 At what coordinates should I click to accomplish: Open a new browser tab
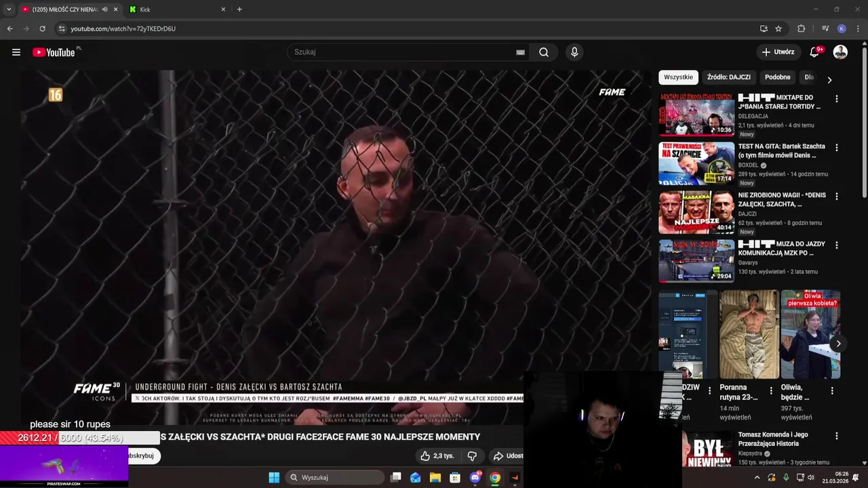click(x=239, y=9)
